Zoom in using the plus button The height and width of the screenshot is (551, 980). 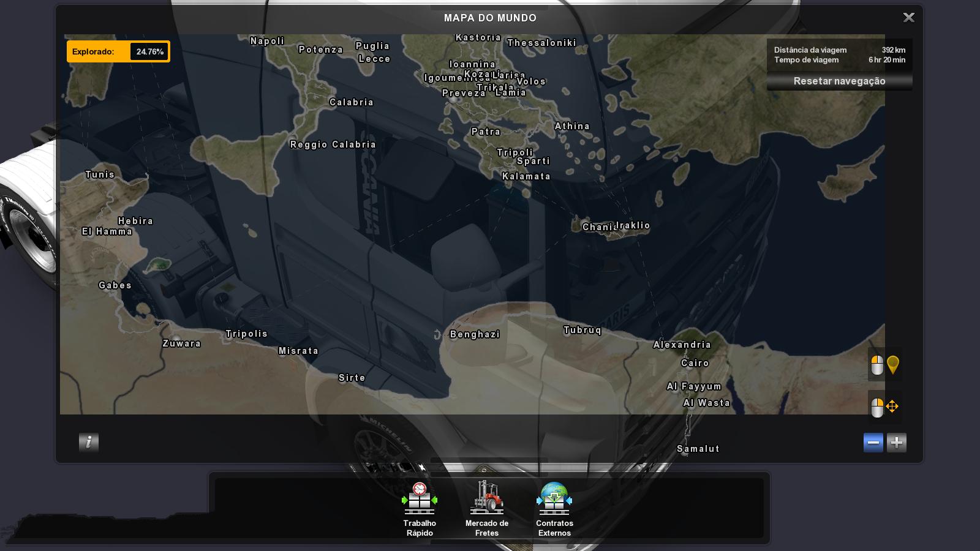click(x=897, y=443)
